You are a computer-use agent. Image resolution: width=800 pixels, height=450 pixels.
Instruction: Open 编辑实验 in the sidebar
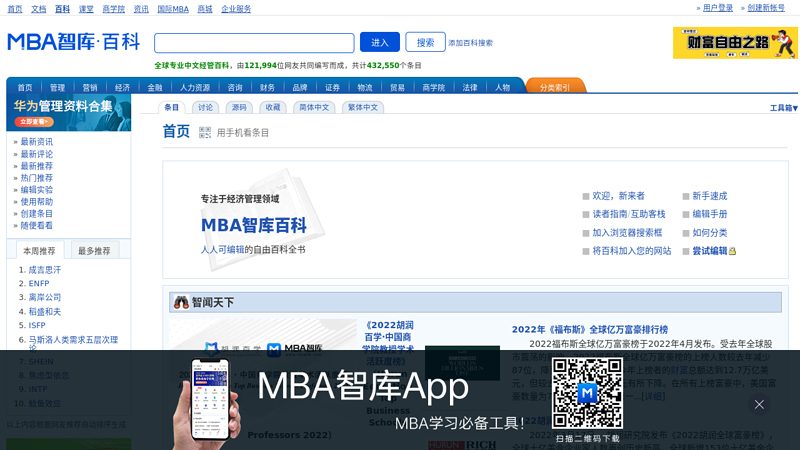[37, 190]
